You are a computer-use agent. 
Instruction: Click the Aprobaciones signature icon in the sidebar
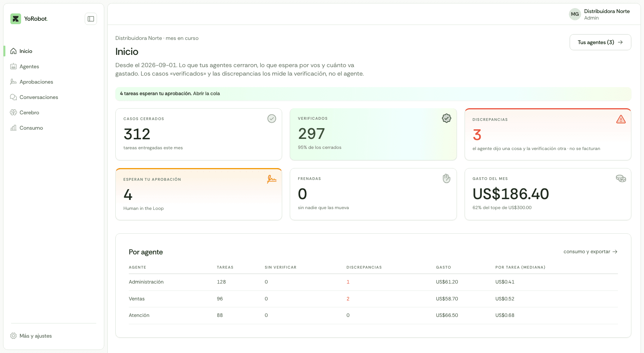tap(13, 82)
